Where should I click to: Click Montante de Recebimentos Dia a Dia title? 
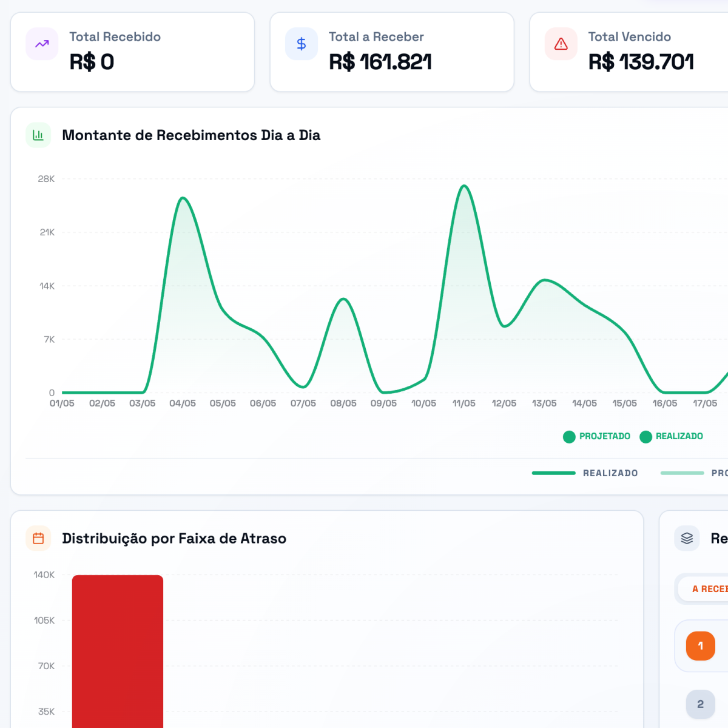click(x=191, y=135)
